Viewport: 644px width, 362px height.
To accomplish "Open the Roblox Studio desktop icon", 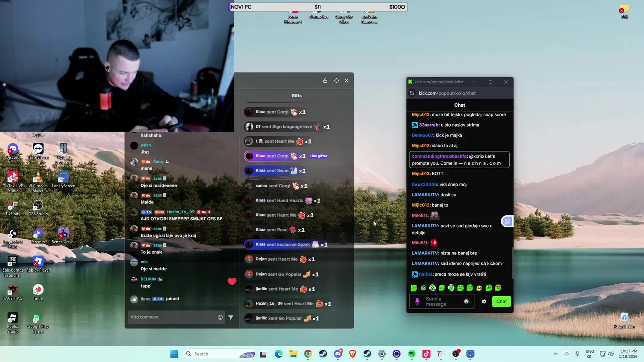I will [x=13, y=323].
